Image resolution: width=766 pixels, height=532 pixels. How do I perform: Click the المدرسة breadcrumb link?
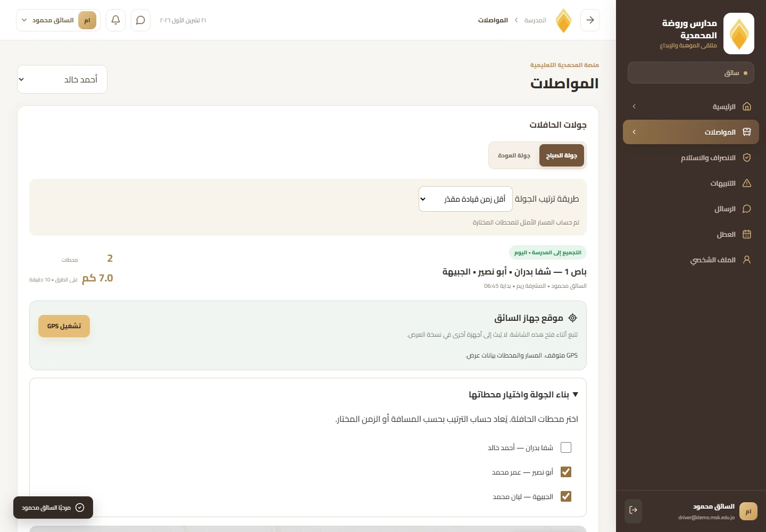535,20
